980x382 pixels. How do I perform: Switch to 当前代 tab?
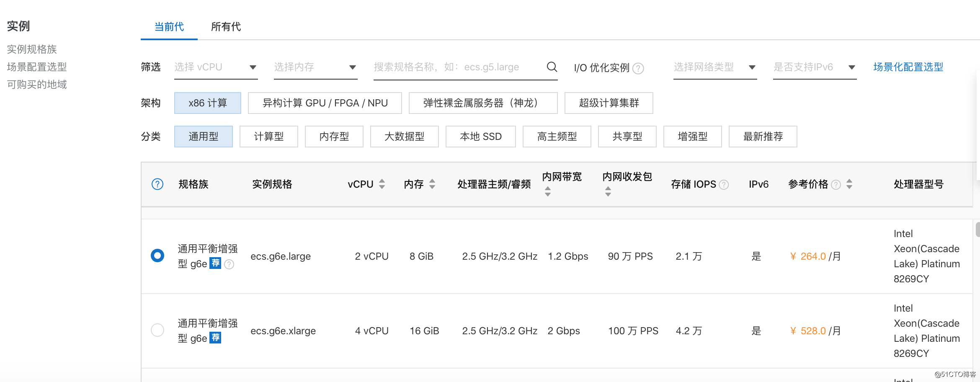tap(169, 27)
